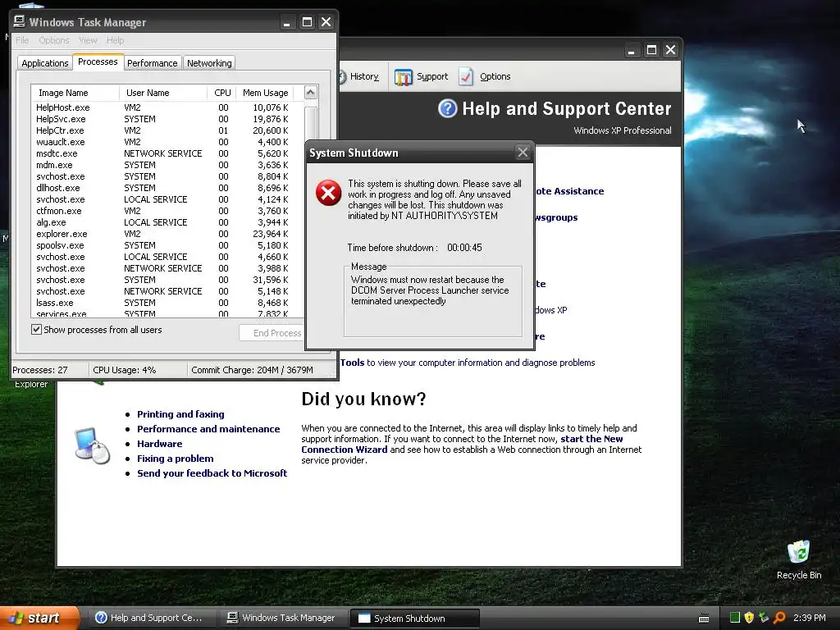Switch to the Networking tab
This screenshot has height=630, width=840.
click(x=209, y=63)
